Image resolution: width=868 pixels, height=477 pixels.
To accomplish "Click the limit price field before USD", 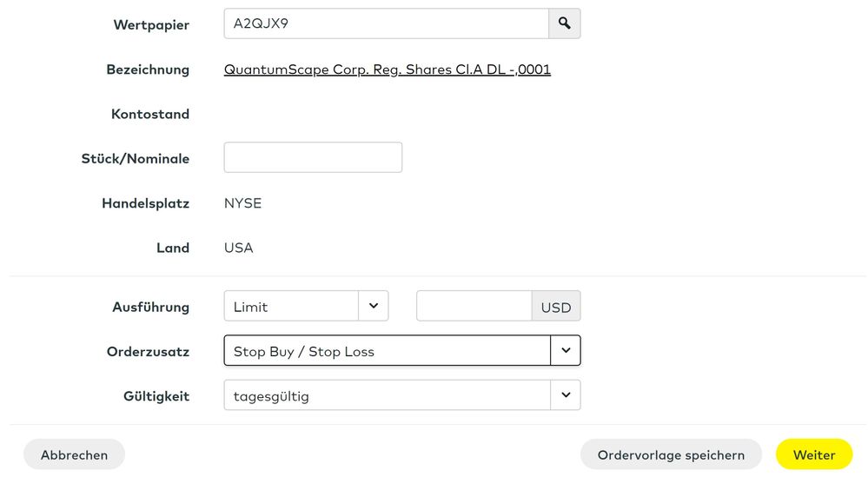I will click(474, 306).
